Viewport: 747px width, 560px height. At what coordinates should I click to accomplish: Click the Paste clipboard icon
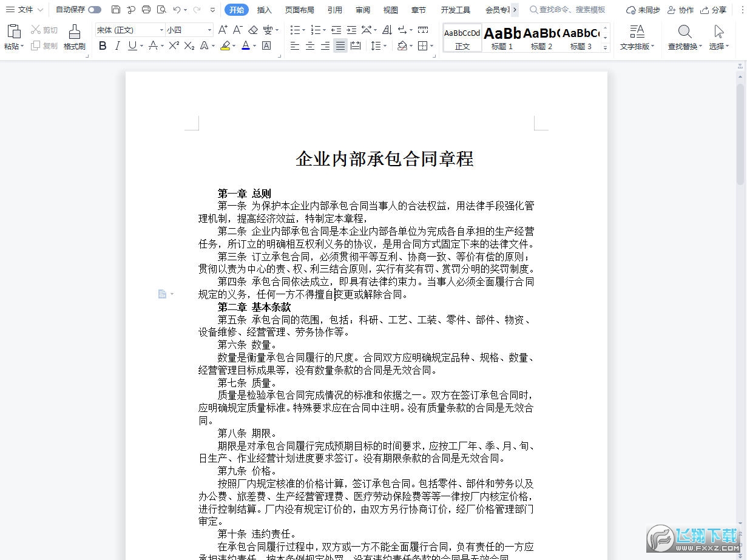pyautogui.click(x=13, y=32)
